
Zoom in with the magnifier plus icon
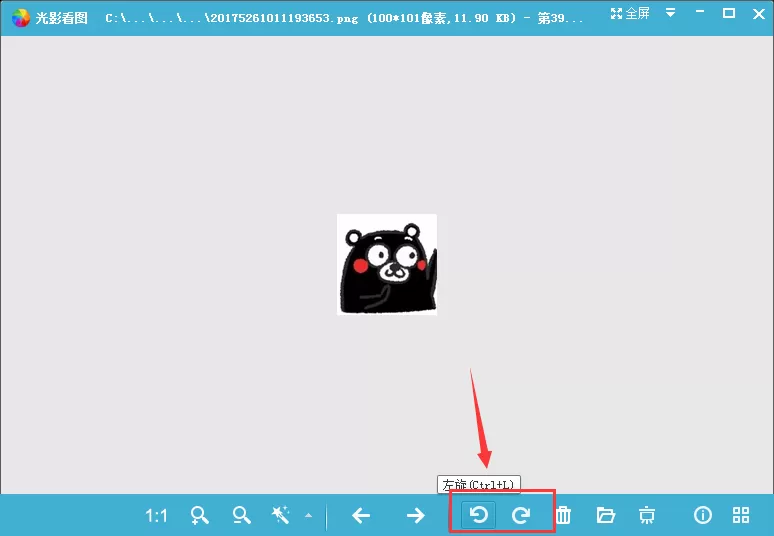199,515
